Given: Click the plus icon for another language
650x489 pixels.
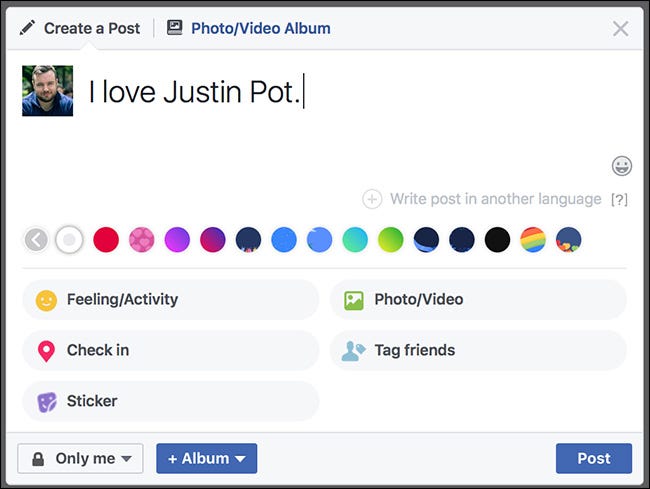Looking at the screenshot, I should tap(372, 199).
